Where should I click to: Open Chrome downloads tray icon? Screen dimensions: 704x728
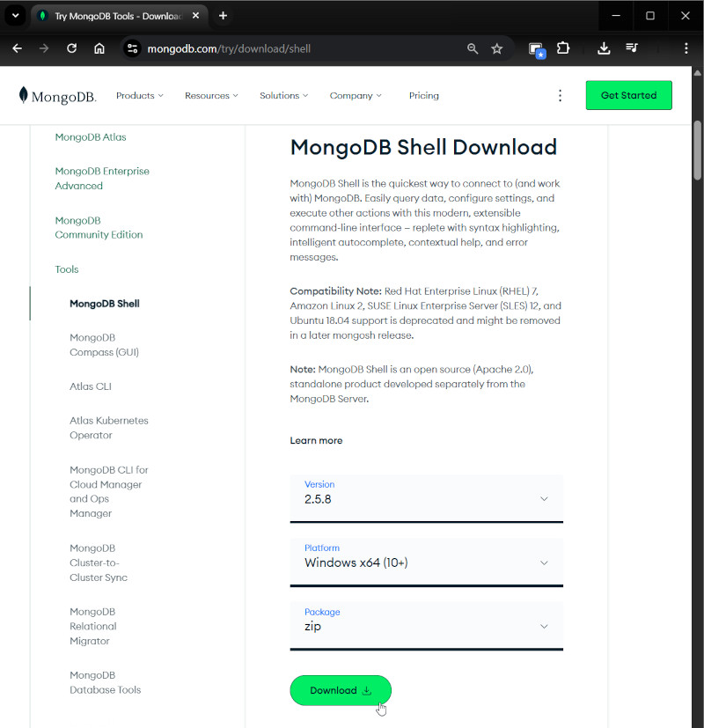click(x=604, y=48)
